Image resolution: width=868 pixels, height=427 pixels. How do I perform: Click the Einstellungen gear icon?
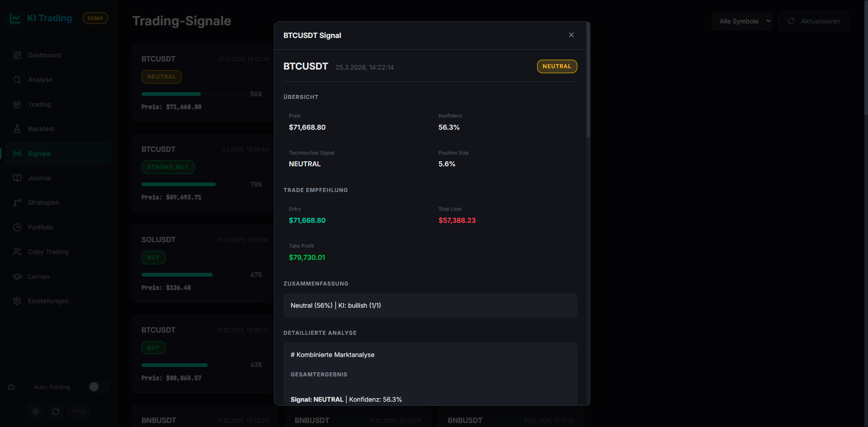coord(17,301)
